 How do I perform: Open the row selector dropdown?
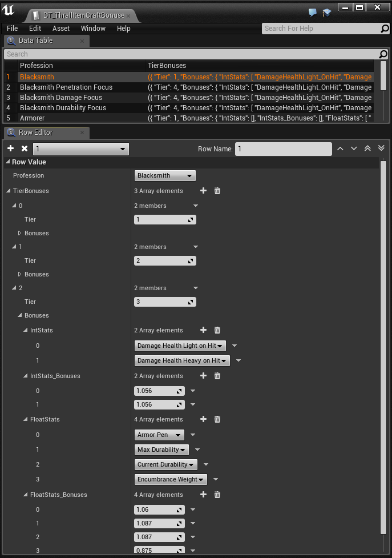pyautogui.click(x=80, y=149)
